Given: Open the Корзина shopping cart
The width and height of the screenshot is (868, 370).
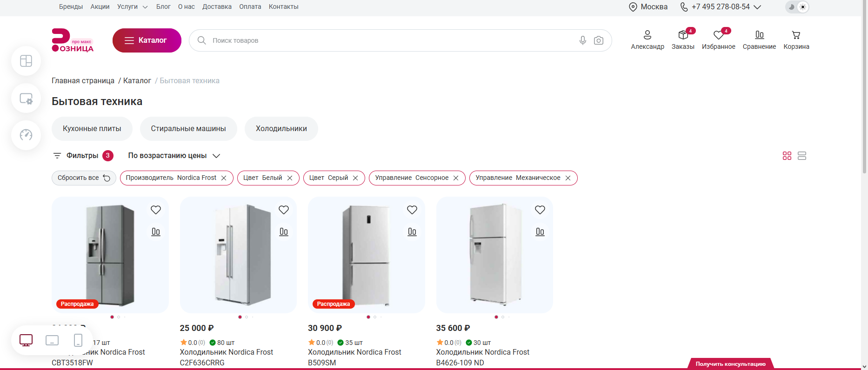Looking at the screenshot, I should (x=796, y=40).
